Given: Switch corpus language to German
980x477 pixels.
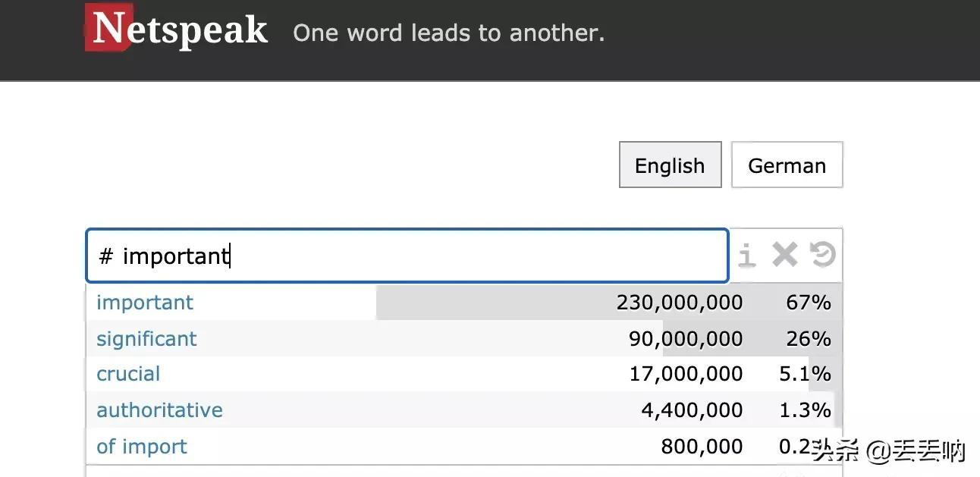Looking at the screenshot, I should click(787, 165).
